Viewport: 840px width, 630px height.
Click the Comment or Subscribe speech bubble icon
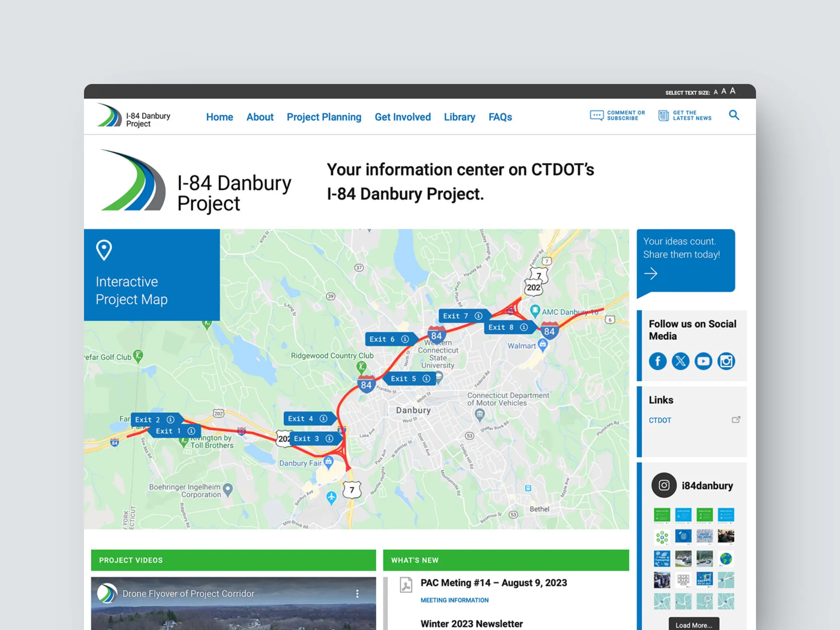click(596, 115)
